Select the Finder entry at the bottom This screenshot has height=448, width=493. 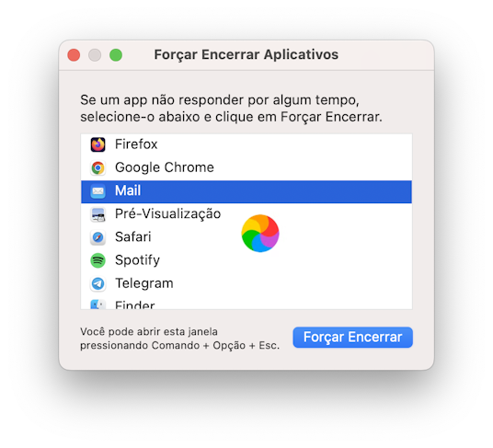click(x=246, y=304)
